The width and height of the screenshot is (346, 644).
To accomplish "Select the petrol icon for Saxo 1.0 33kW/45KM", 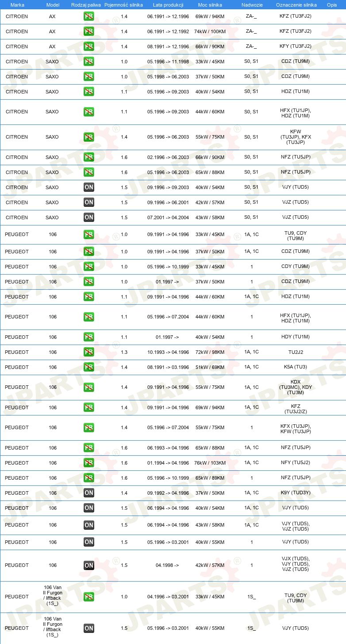I will point(89,62).
